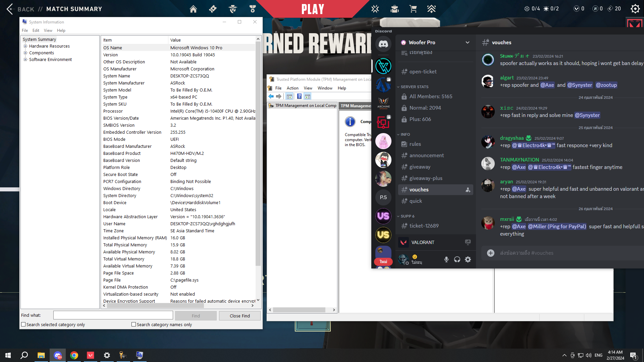Viewport: 644px width, 362px height.
Task: Open File Explorer from the taskbar
Action: [x=41, y=355]
